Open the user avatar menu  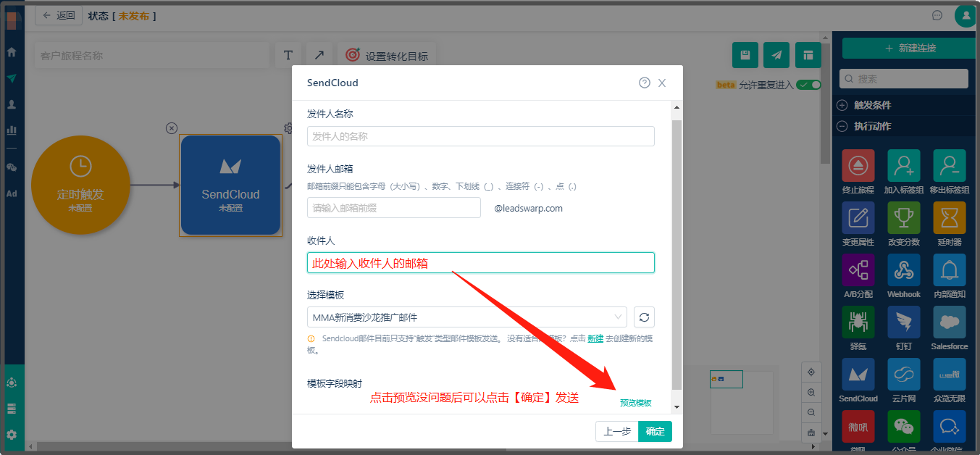click(965, 15)
